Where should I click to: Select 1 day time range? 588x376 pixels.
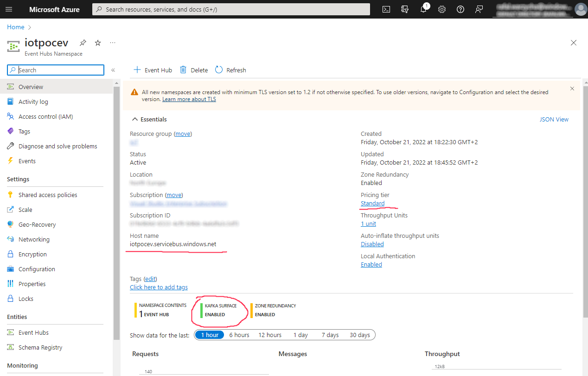pyautogui.click(x=300, y=335)
